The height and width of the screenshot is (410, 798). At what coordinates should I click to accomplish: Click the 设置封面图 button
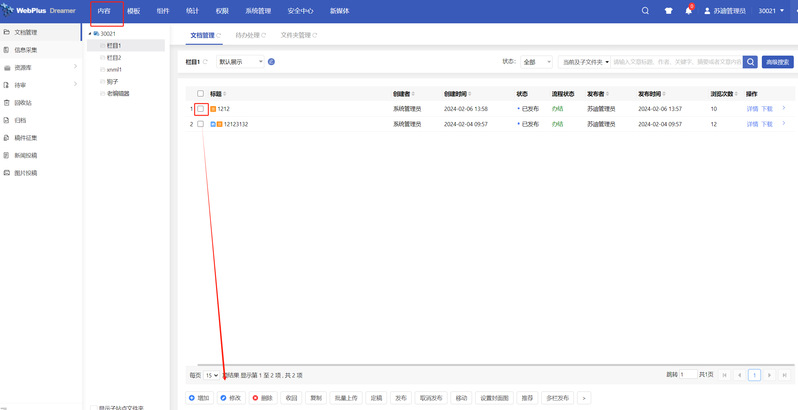(494, 398)
